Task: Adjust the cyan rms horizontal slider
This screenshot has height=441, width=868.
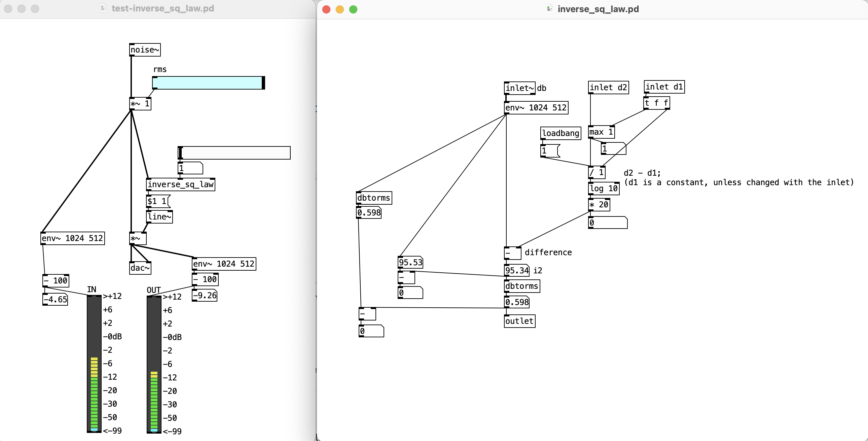Action: pos(209,83)
